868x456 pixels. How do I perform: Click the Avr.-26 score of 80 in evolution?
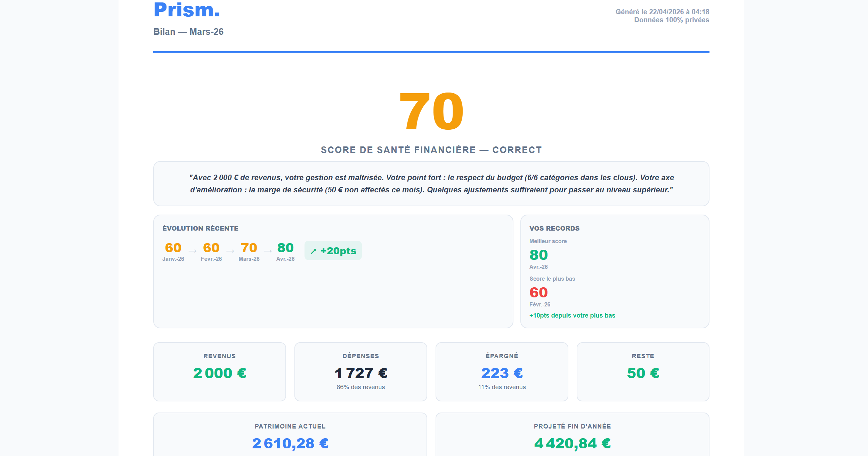coord(285,248)
